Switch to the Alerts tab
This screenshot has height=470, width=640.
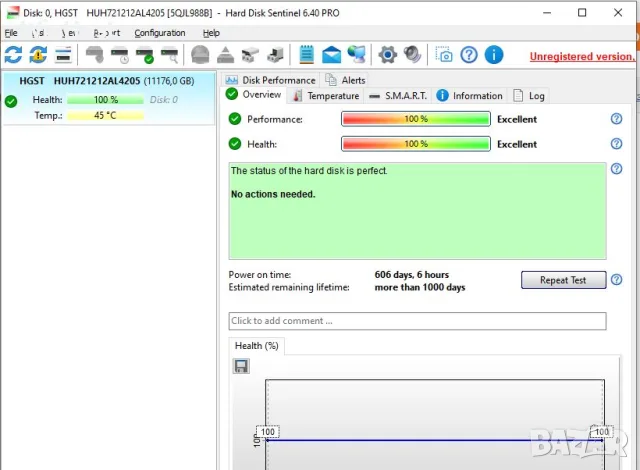345,80
